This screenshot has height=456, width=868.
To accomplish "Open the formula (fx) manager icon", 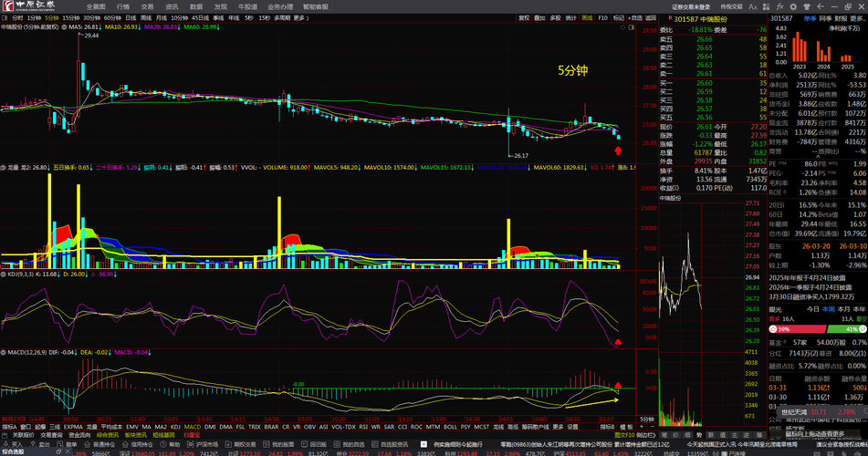I will pyautogui.click(x=780, y=6).
